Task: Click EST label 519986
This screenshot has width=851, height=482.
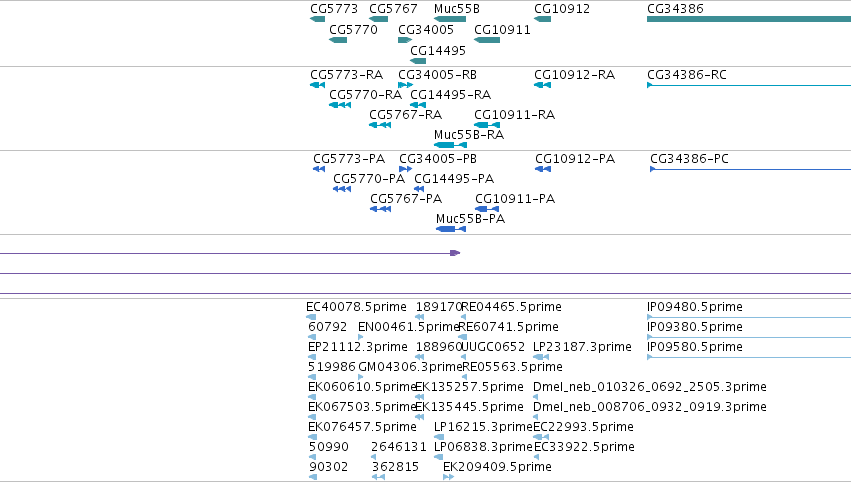Action: point(332,367)
